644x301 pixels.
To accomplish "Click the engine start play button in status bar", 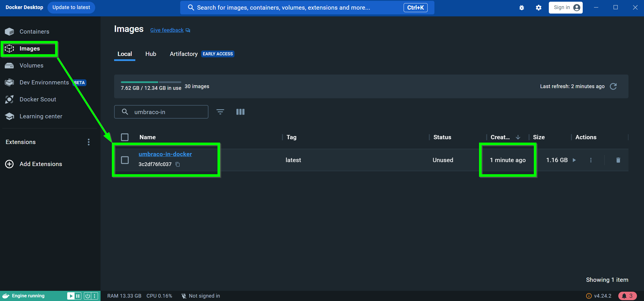I will (71, 296).
